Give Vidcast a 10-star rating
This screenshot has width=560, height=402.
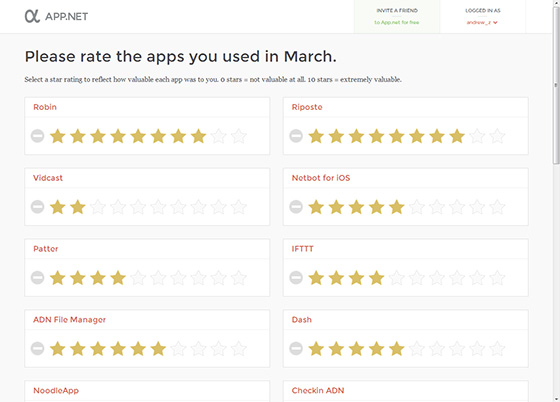(x=239, y=207)
